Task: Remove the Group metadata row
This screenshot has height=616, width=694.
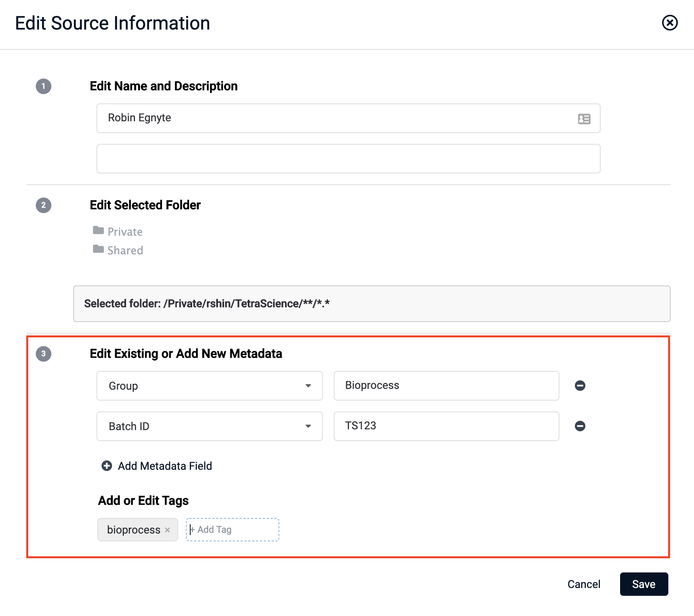Action: click(x=580, y=385)
